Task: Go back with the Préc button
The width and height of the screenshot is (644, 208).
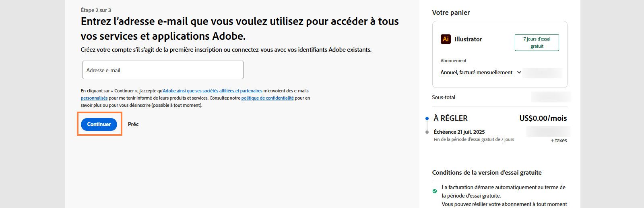Action: (133, 124)
